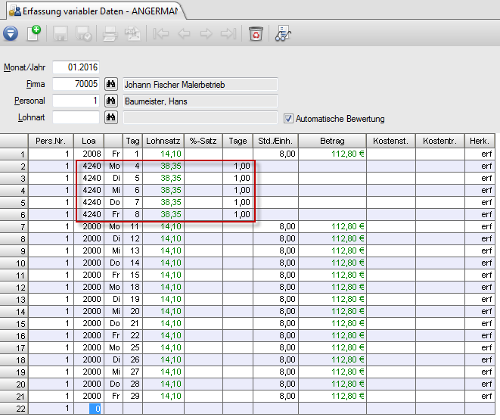Open Personal lookup binoculars button

tap(111, 101)
